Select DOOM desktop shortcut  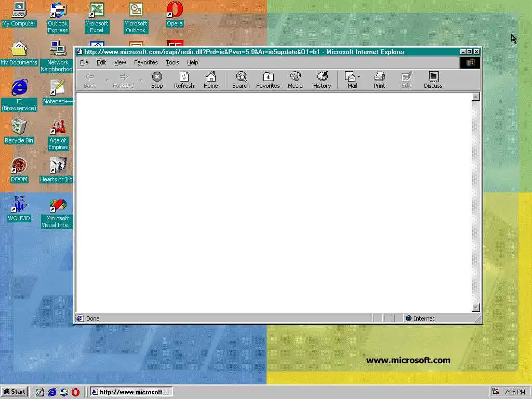(19, 170)
